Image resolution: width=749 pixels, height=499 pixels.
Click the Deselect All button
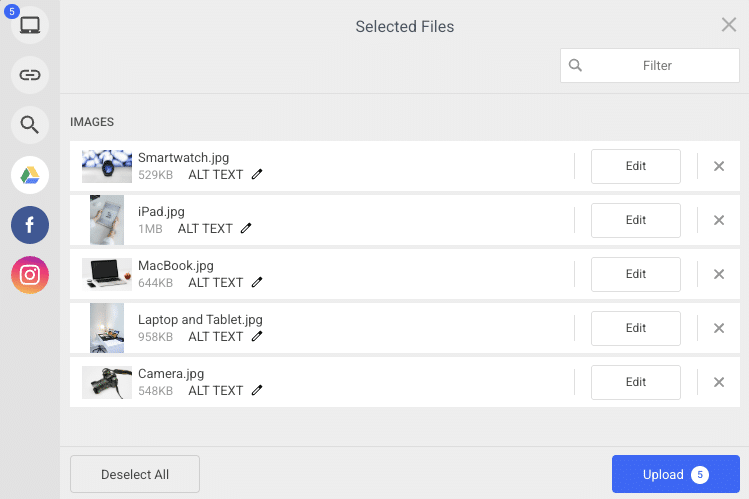tap(135, 474)
